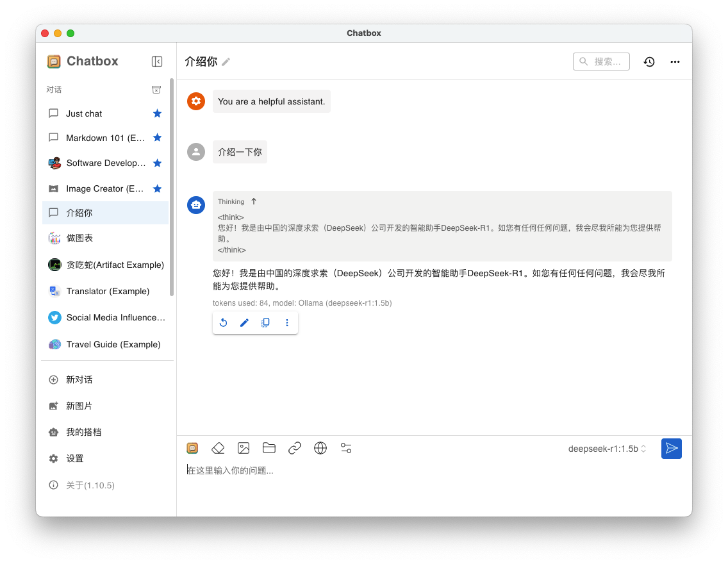Viewport: 728px width, 564px height.
Task: Open the 做图表 conversation
Action: click(105, 238)
